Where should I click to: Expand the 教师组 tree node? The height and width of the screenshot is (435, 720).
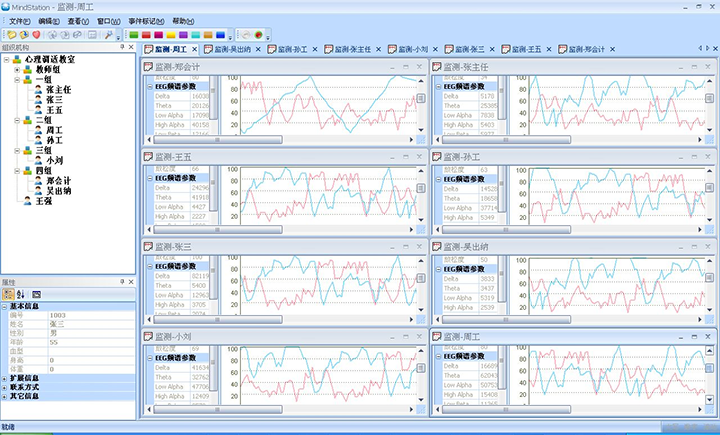pyautogui.click(x=17, y=69)
